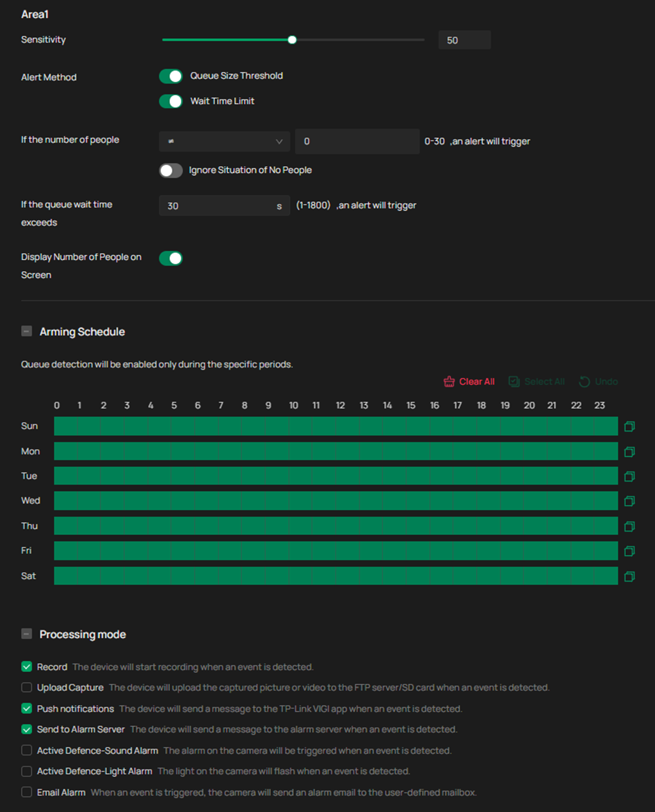Check Active Defence-Light Alarm option
This screenshot has width=655, height=812.
[26, 771]
